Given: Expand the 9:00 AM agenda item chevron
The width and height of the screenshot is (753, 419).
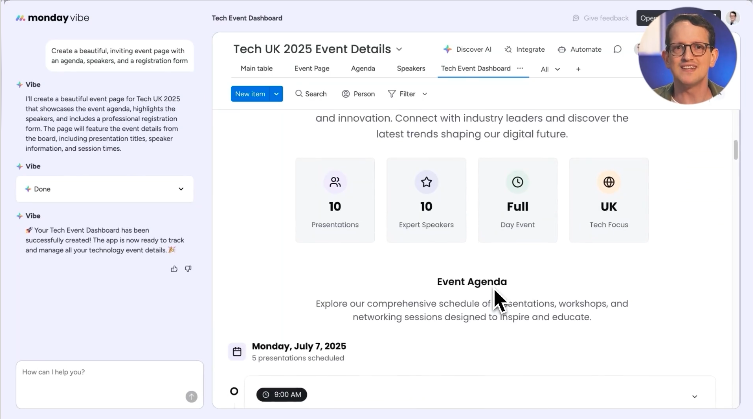Looking at the screenshot, I should (x=694, y=396).
